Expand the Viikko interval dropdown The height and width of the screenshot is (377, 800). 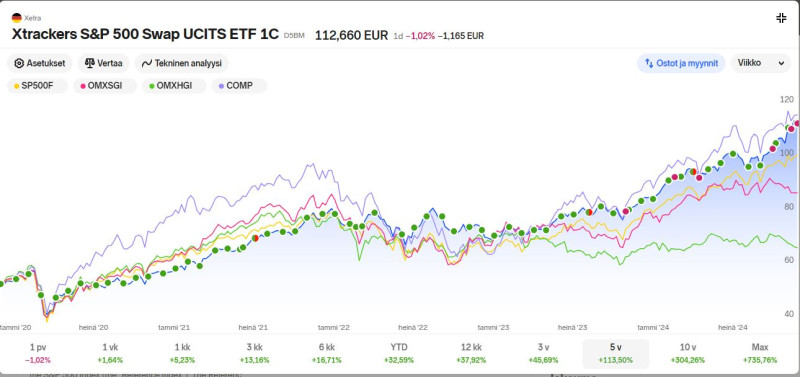[761, 63]
